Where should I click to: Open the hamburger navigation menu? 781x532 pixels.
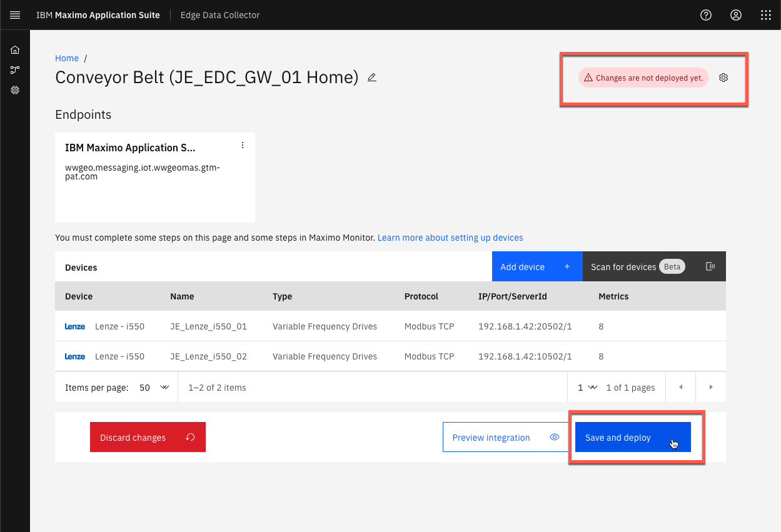pyautogui.click(x=15, y=15)
